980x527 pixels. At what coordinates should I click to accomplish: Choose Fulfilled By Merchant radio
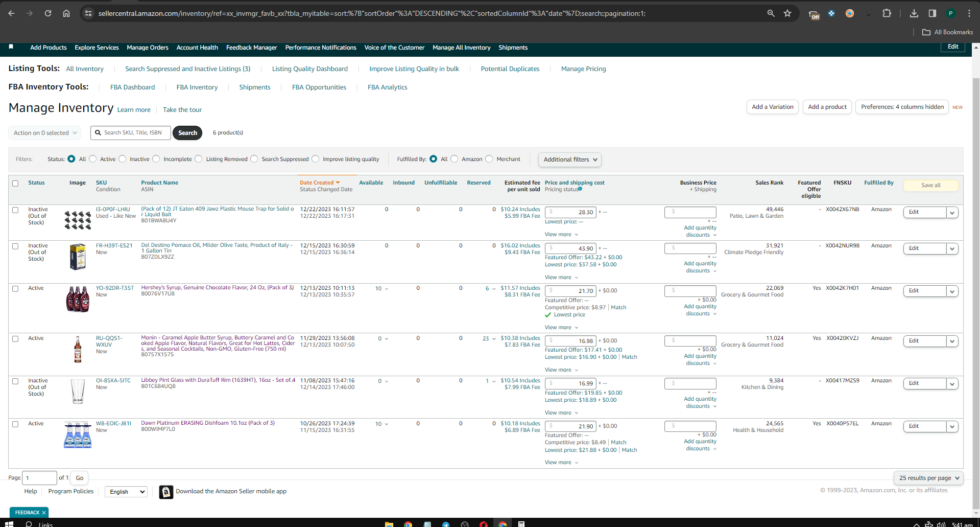pyautogui.click(x=489, y=159)
